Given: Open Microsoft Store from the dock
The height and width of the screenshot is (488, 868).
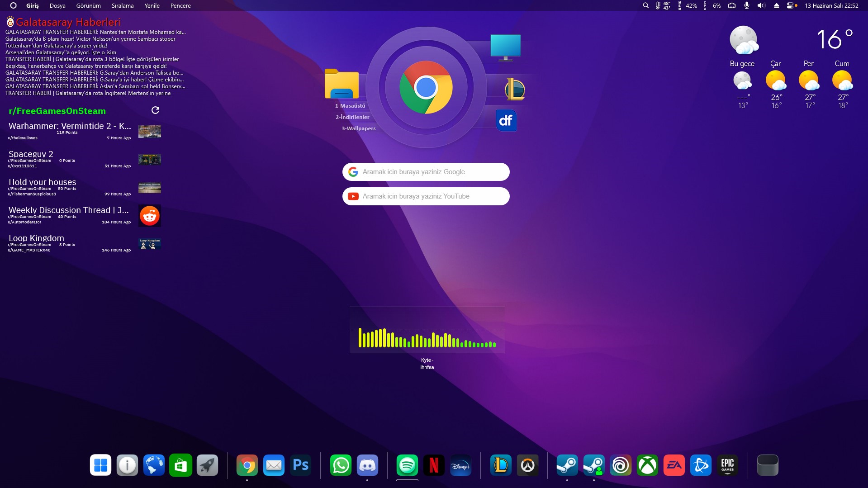Looking at the screenshot, I should coord(180,465).
